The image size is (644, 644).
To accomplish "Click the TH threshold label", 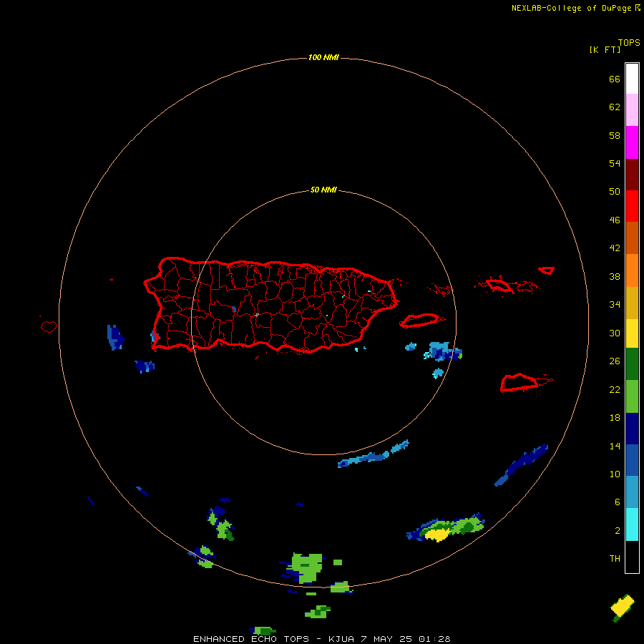I will [615, 559].
